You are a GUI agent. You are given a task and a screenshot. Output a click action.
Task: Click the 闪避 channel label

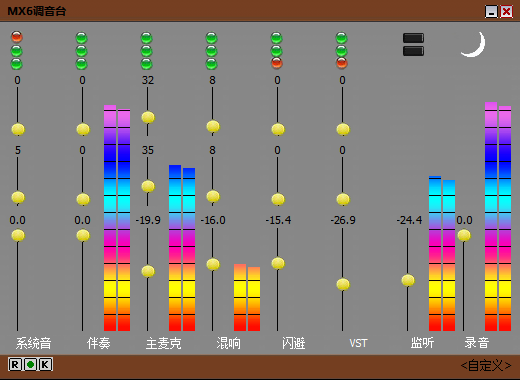tap(293, 343)
